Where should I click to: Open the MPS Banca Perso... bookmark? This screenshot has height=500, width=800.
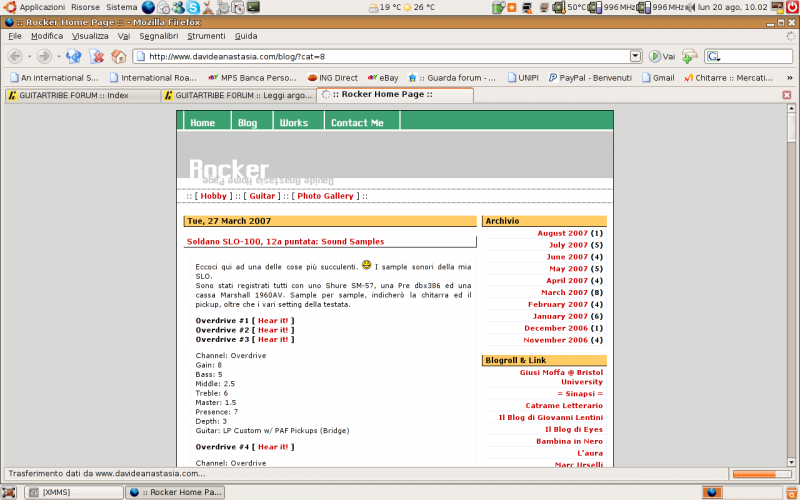tap(252, 78)
